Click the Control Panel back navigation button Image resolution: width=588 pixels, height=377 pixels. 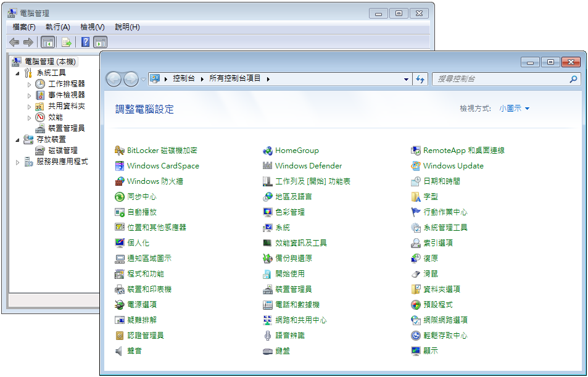pyautogui.click(x=114, y=79)
